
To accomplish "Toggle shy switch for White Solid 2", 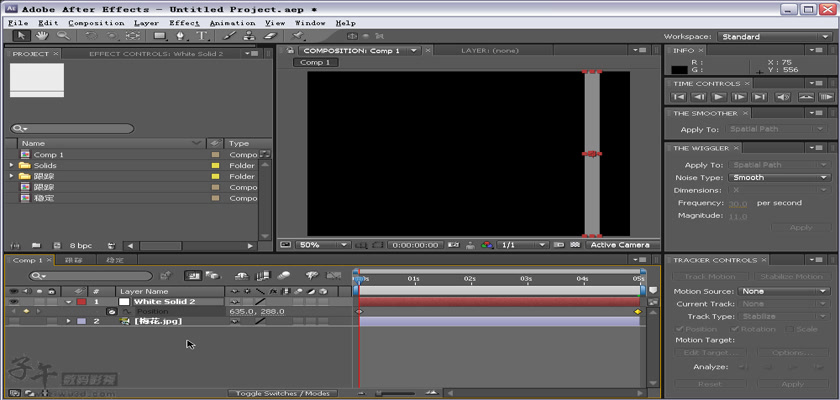I will click(234, 301).
